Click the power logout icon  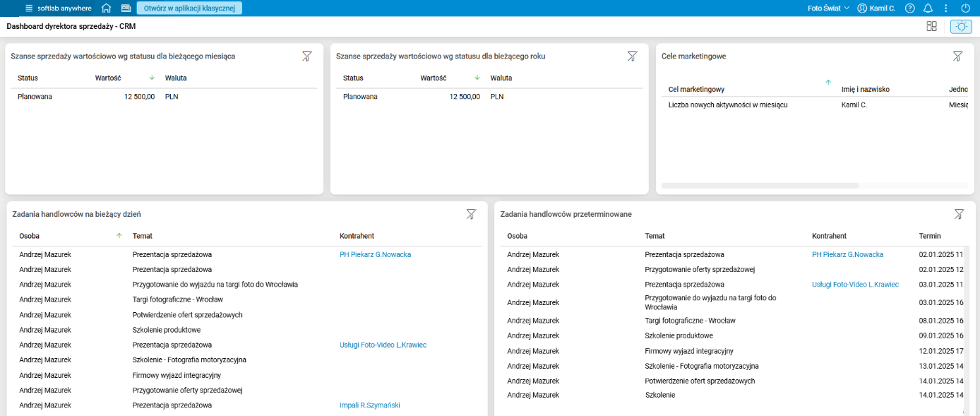[966, 8]
